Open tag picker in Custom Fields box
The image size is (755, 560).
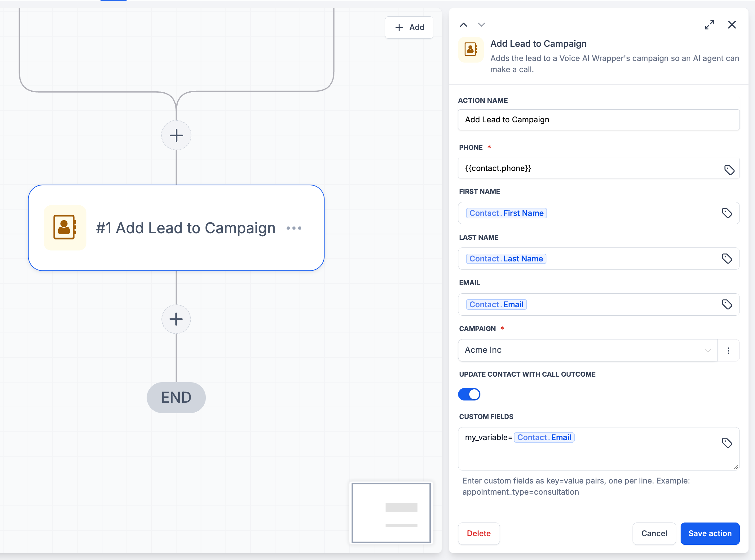tap(726, 443)
